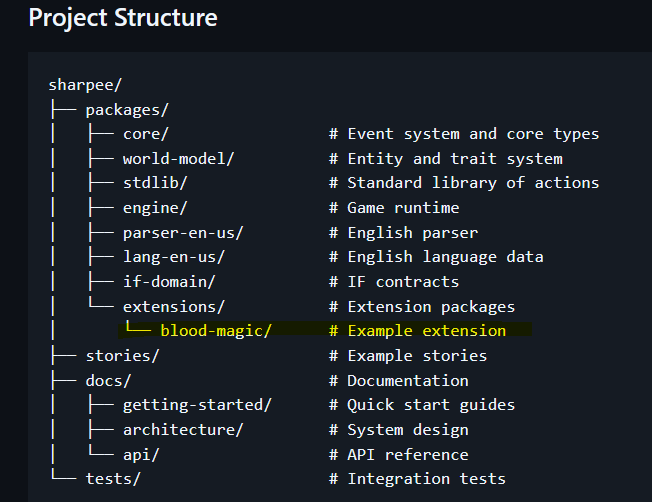
Task: Select the packages/ directory entry
Action: (127, 110)
